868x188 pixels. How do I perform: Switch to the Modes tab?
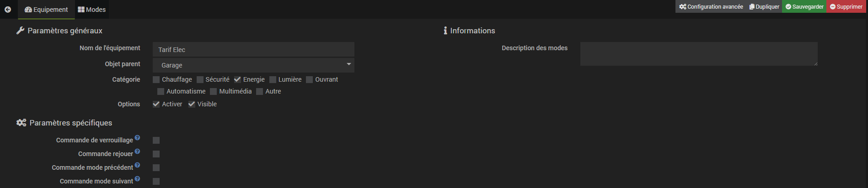[92, 10]
